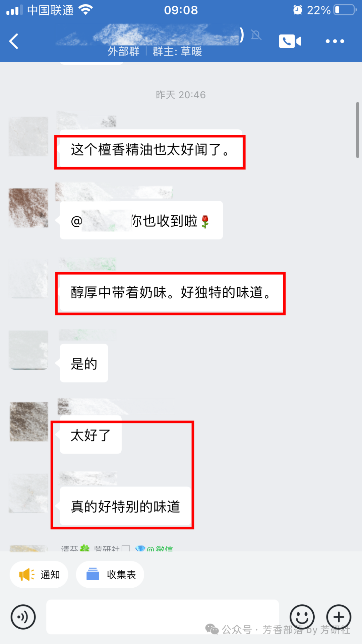Open the avatar next to 是的 message
The height and width of the screenshot is (644, 362).
[28, 350]
